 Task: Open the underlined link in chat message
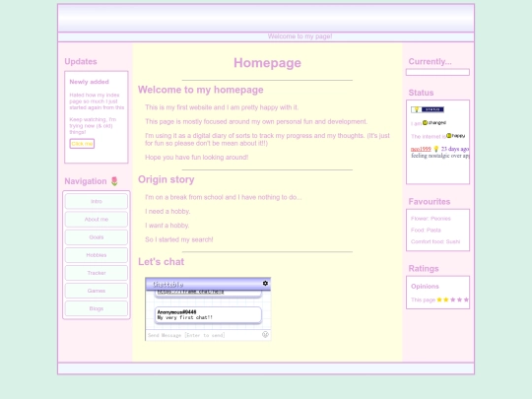click(x=190, y=292)
